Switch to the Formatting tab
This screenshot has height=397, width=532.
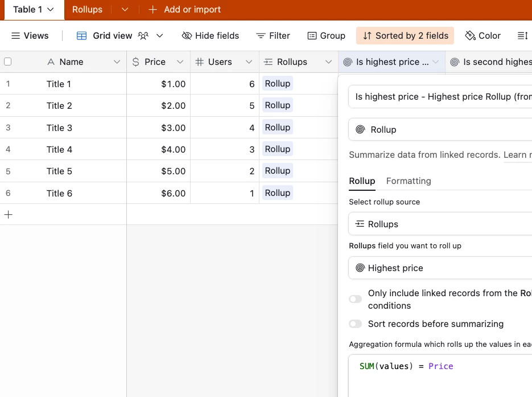pyautogui.click(x=409, y=181)
